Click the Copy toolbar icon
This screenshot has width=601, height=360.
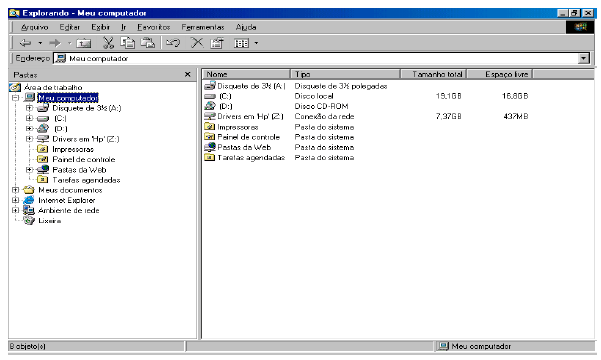click(128, 43)
